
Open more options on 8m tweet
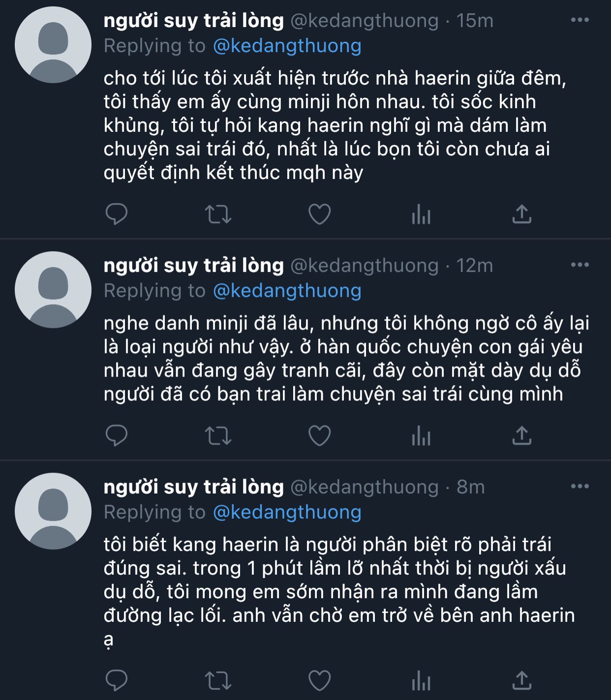(x=580, y=487)
